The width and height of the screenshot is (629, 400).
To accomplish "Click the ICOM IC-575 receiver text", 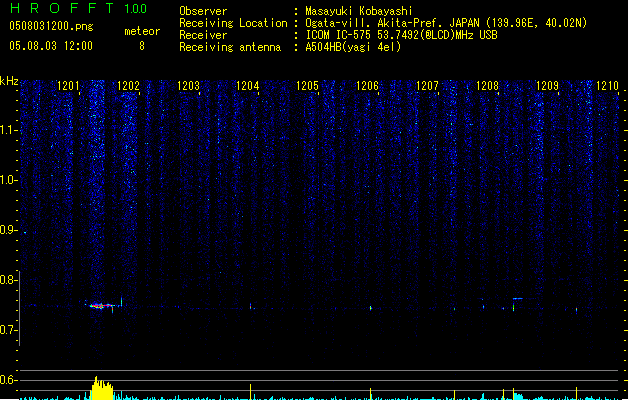I will (401, 35).
